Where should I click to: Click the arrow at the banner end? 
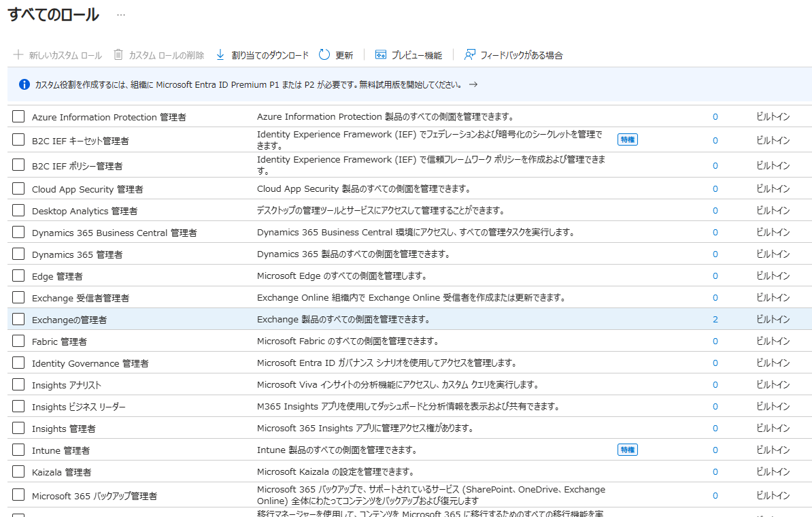pyautogui.click(x=473, y=85)
